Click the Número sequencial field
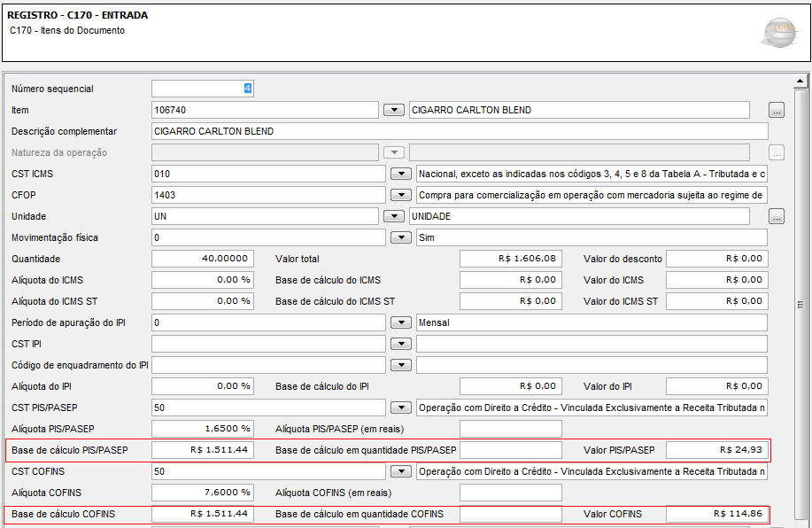Viewport: 812px width, 528px height. pos(203,89)
